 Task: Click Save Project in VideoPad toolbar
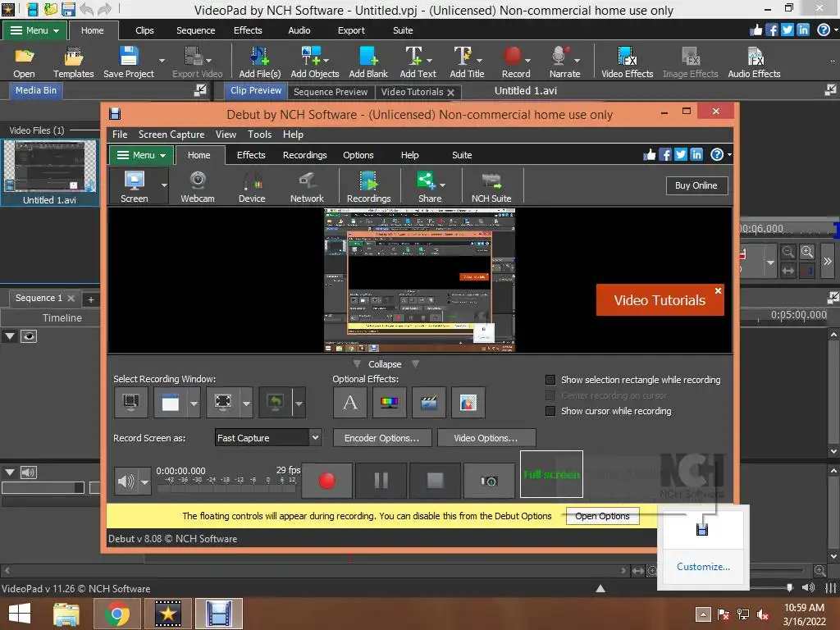point(129,62)
